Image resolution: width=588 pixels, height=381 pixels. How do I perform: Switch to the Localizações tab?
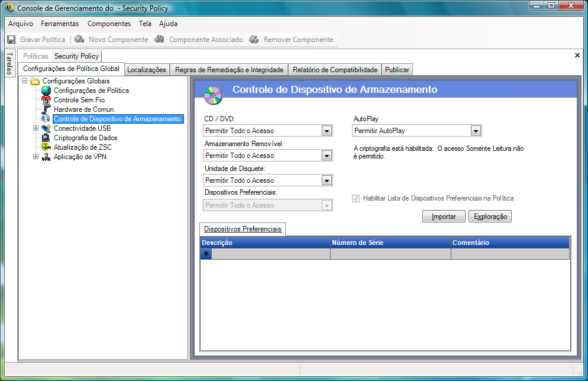147,70
